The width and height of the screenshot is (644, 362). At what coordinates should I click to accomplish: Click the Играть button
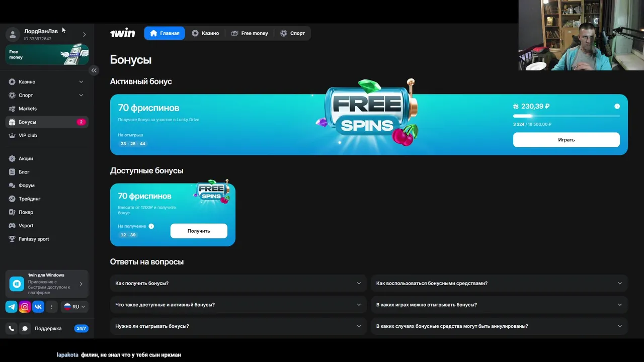click(x=566, y=140)
